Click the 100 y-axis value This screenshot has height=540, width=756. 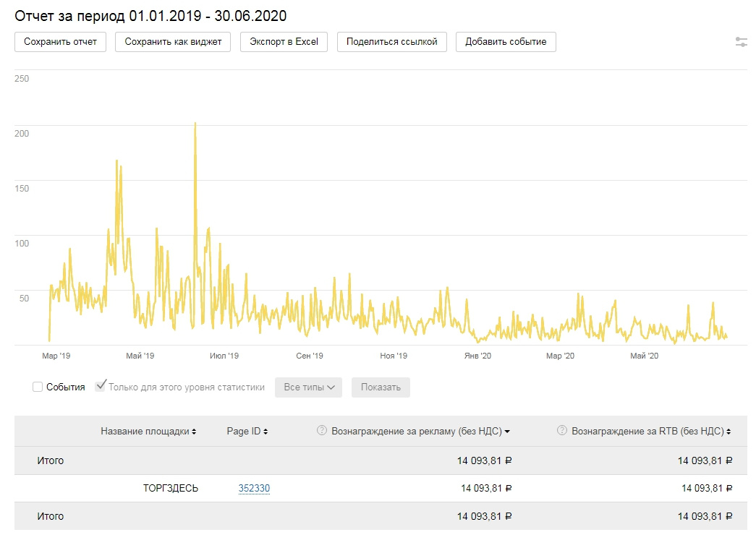pyautogui.click(x=22, y=244)
